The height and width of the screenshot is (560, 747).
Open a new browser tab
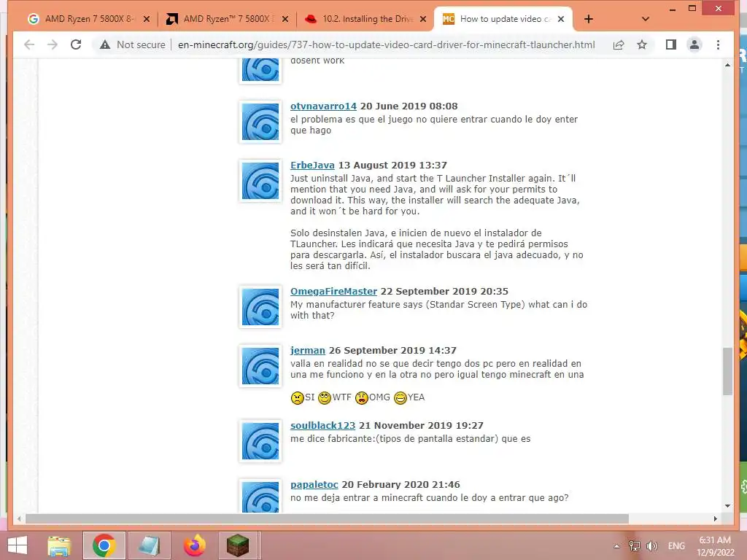coord(589,19)
